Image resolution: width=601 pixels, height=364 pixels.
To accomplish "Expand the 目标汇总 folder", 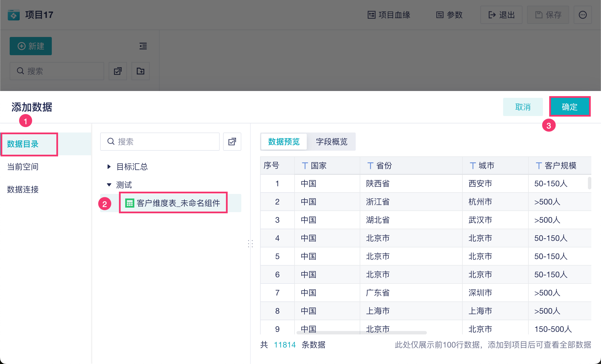I will (109, 167).
